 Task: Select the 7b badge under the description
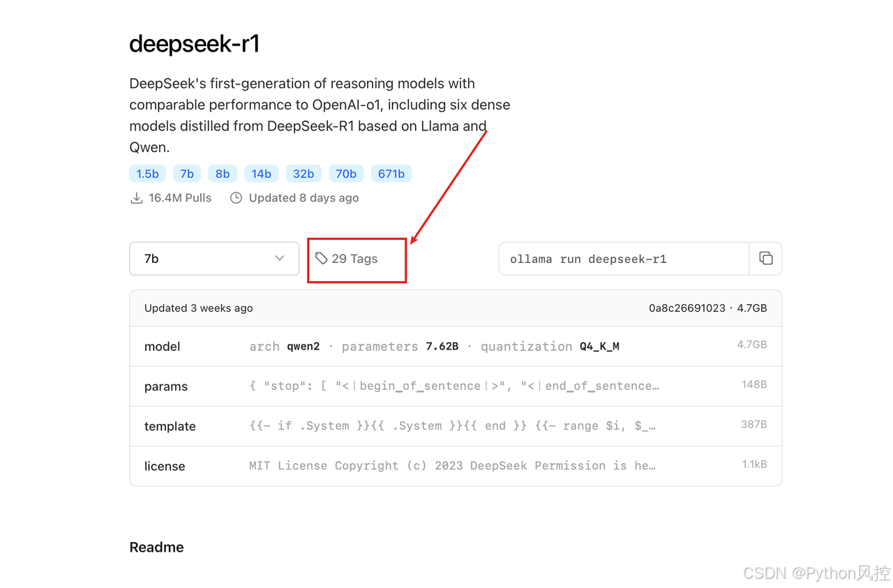coord(186,173)
